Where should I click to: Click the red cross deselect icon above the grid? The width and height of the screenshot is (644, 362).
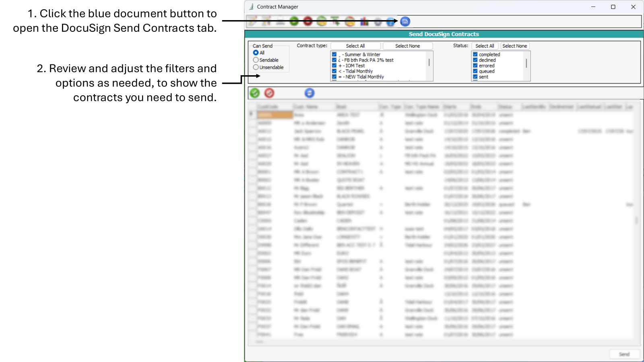pyautogui.click(x=269, y=93)
